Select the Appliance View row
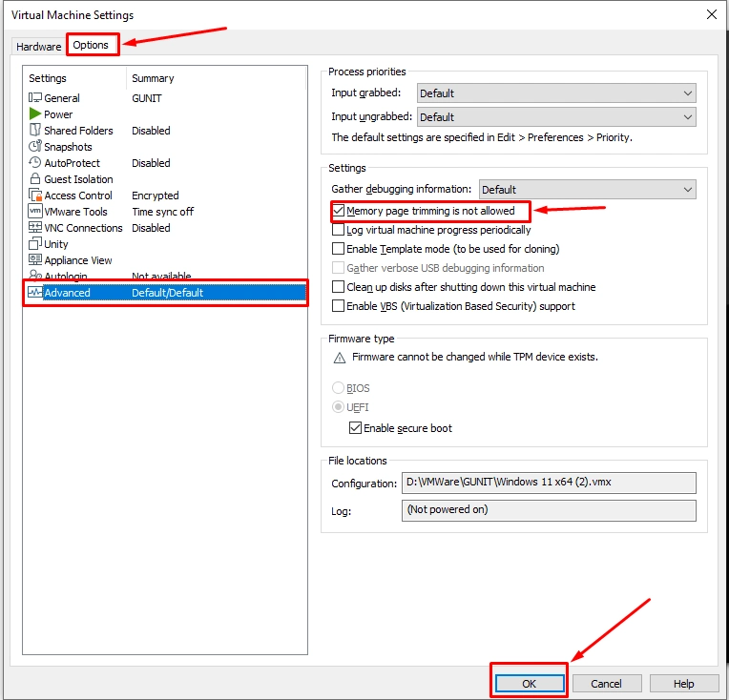 pos(165,260)
